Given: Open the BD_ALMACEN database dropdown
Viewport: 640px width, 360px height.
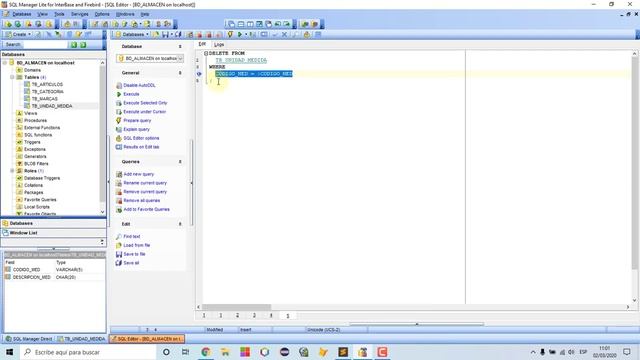Looking at the screenshot, I should click(180, 59).
